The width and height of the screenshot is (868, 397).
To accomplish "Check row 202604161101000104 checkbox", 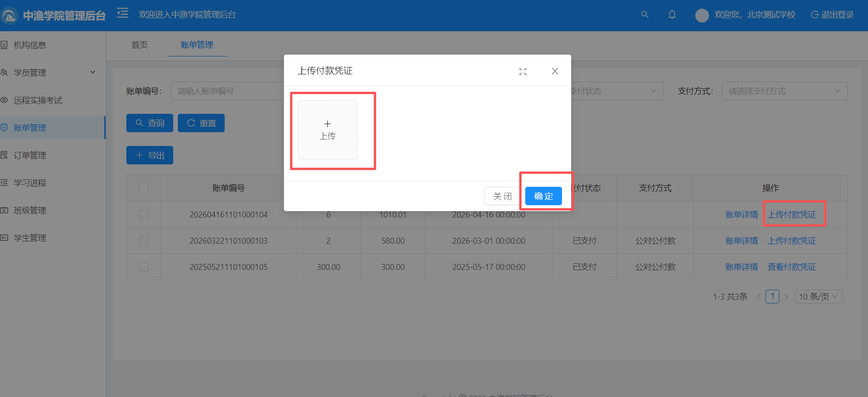I will click(x=144, y=215).
